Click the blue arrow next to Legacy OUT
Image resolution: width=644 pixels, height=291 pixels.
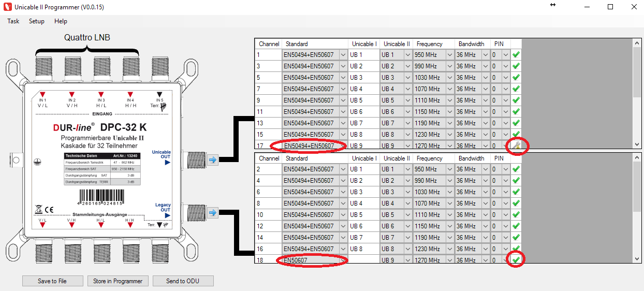pyautogui.click(x=212, y=212)
